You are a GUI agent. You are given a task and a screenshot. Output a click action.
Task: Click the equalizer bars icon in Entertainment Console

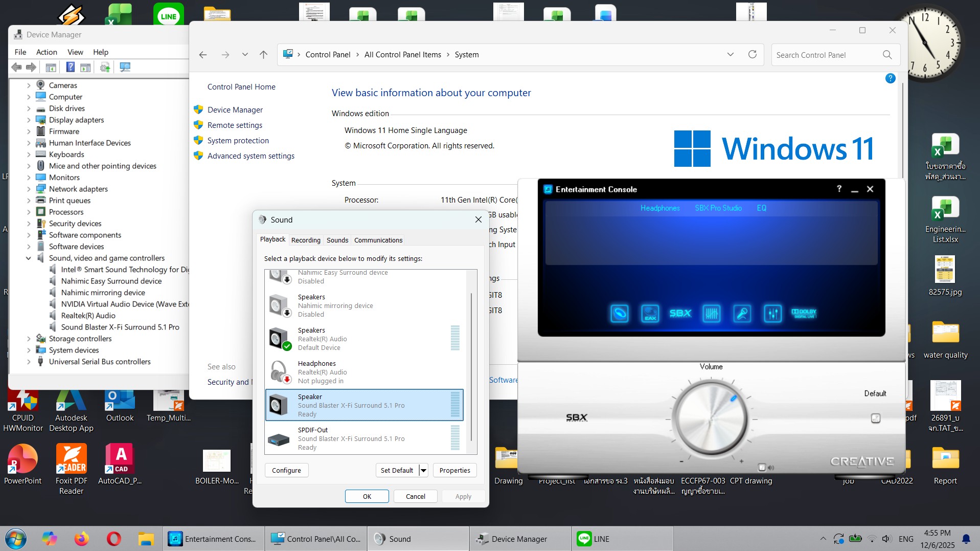[x=711, y=313]
